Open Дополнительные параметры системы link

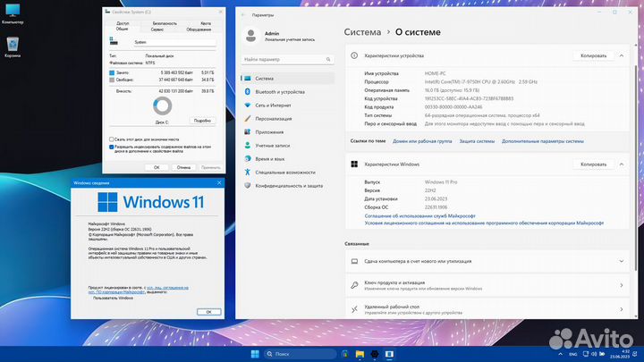click(543, 141)
